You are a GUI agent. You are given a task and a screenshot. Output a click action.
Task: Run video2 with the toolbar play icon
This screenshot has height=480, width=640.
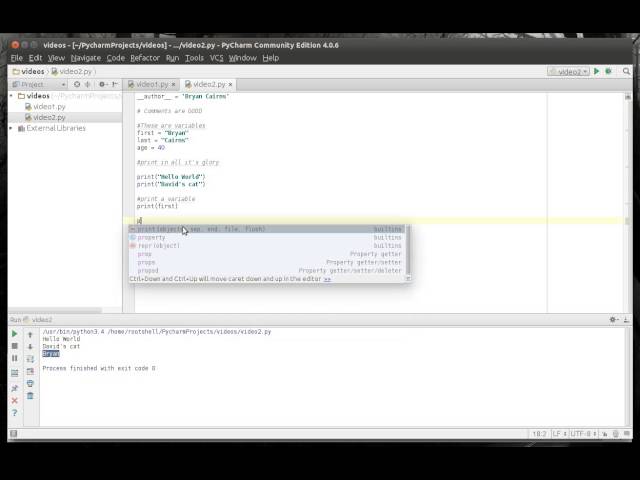coord(596,71)
